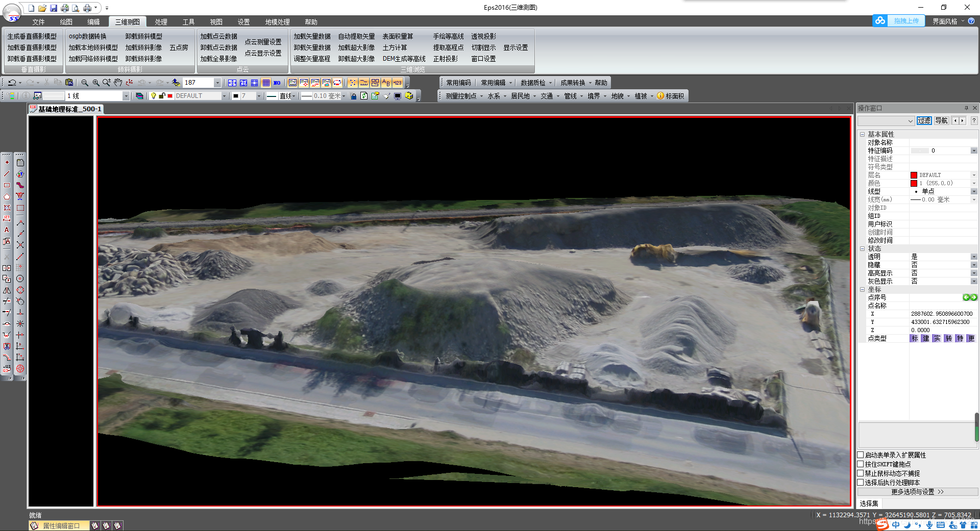Select the mirror tool in left toolbar
Screen dimensions: 980x531
click(7, 290)
